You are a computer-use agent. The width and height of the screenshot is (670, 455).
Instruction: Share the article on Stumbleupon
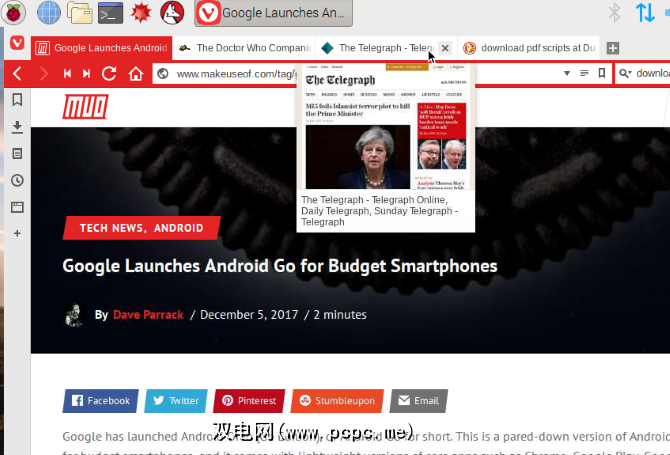pyautogui.click(x=337, y=401)
